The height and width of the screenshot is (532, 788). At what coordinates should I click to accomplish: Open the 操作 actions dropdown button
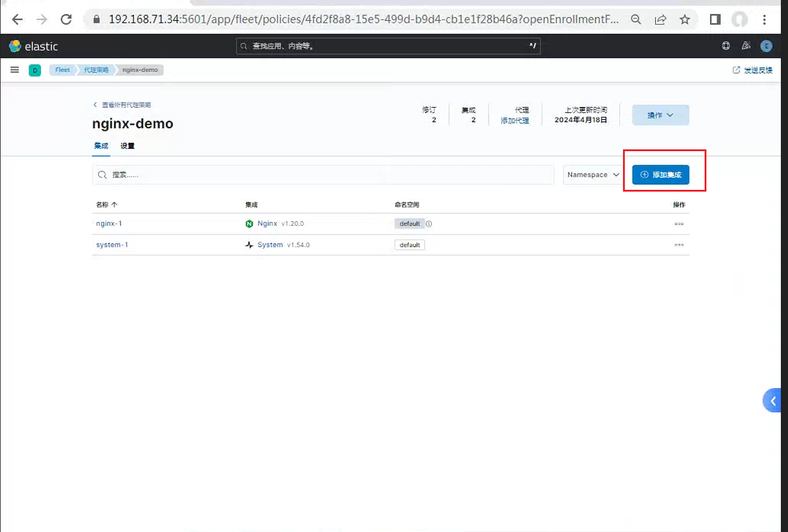[661, 115]
